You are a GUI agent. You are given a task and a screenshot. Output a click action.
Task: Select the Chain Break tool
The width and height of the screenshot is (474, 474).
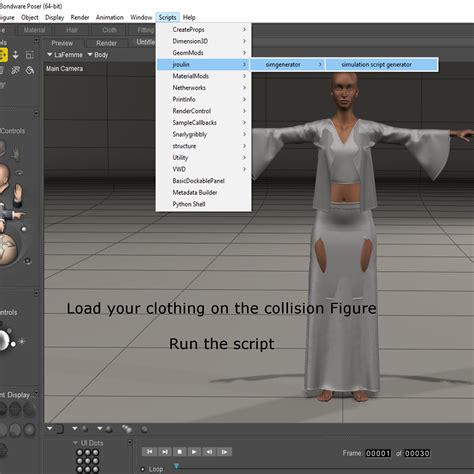click(x=15, y=70)
